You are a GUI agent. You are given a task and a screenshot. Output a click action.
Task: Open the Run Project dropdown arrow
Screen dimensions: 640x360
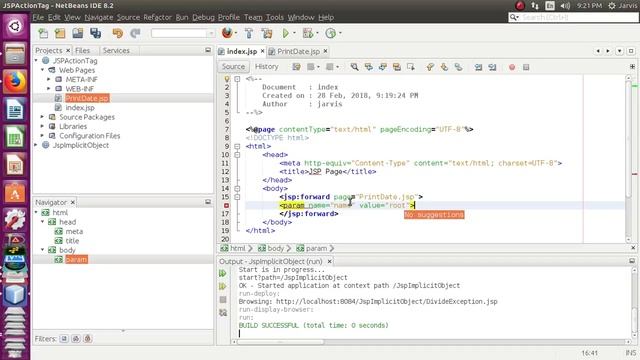[x=294, y=33]
